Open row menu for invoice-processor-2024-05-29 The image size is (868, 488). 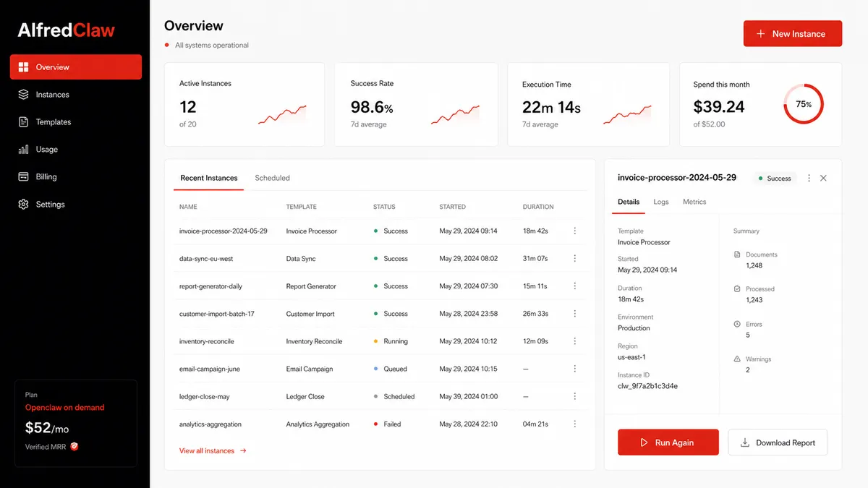click(575, 231)
